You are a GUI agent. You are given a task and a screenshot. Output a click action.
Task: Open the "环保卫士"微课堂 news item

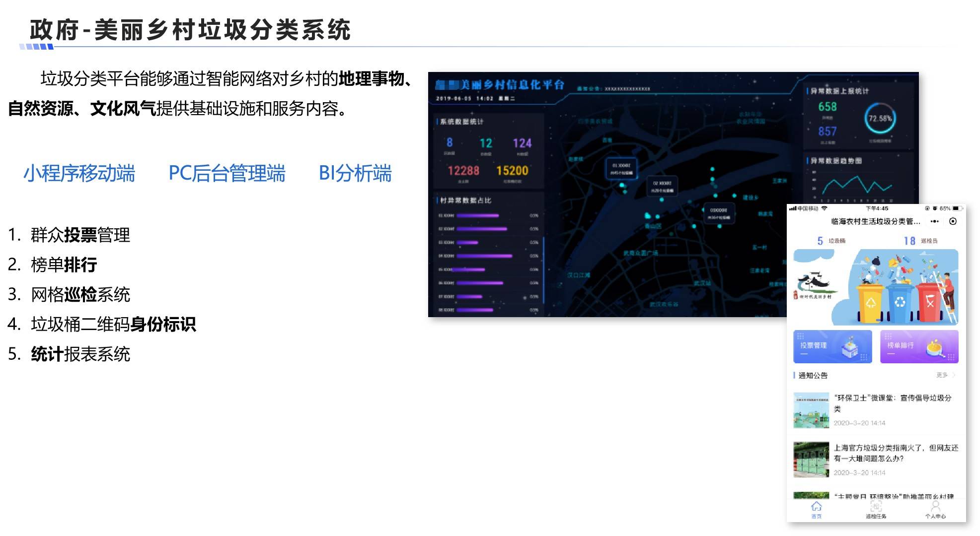(x=875, y=410)
